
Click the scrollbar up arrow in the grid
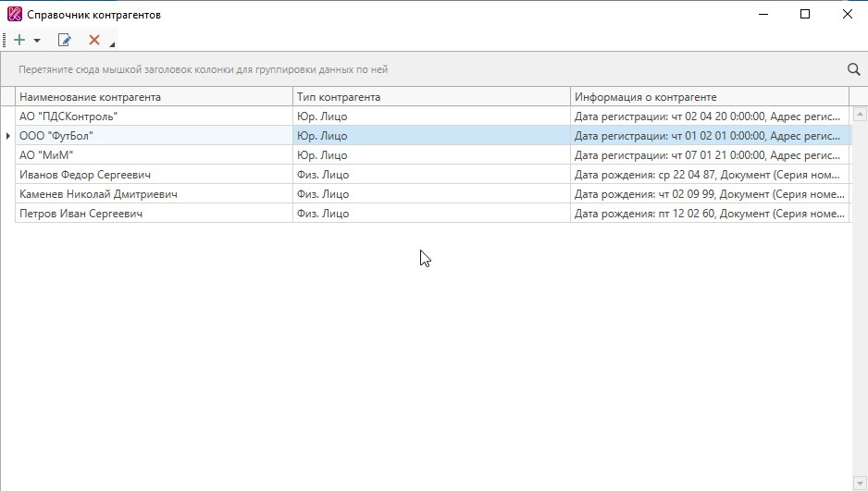[860, 116]
